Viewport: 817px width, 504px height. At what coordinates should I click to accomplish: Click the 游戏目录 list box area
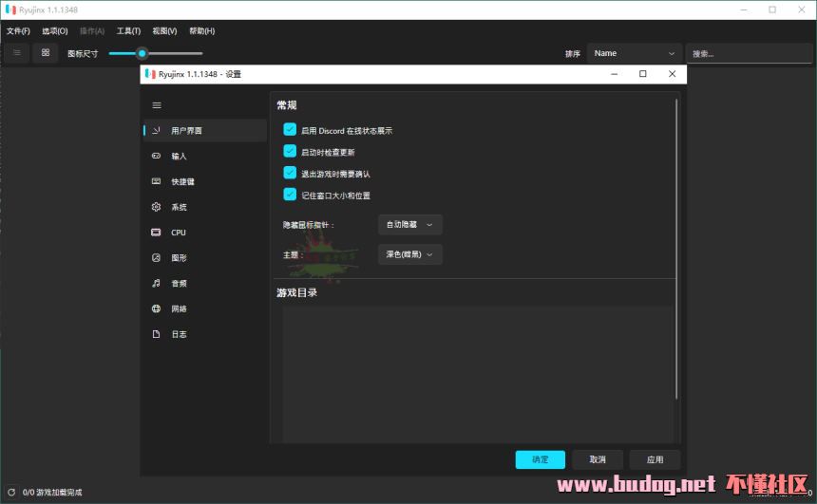pos(478,375)
